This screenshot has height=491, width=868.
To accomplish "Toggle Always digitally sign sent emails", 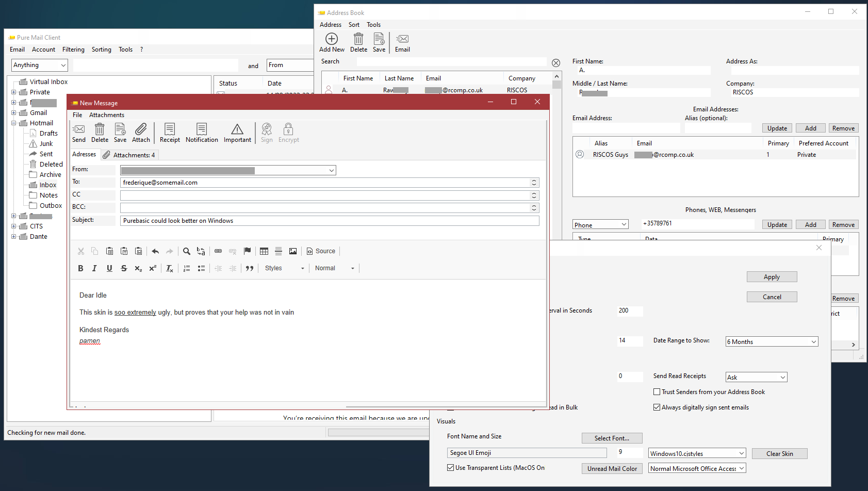I will pyautogui.click(x=657, y=407).
